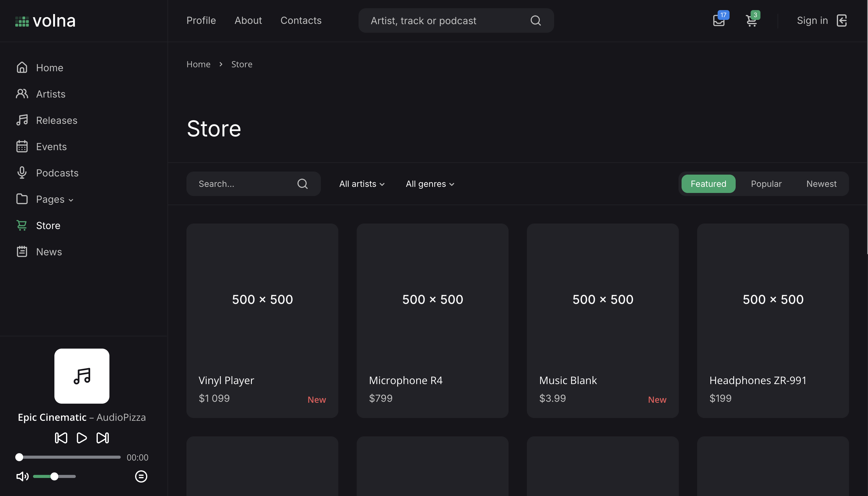Viewport: 868px width, 496px height.
Task: Go to Events in sidebar
Action: click(51, 146)
